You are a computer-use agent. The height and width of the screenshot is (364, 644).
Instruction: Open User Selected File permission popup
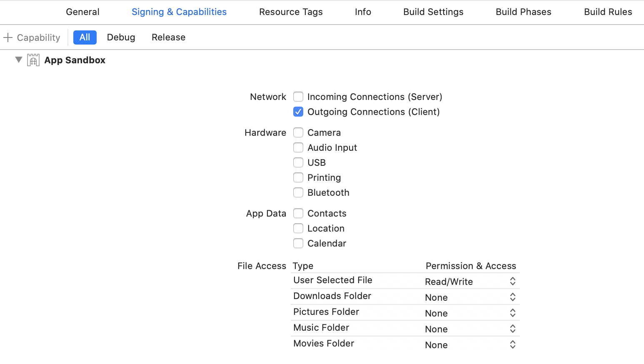[x=471, y=282]
